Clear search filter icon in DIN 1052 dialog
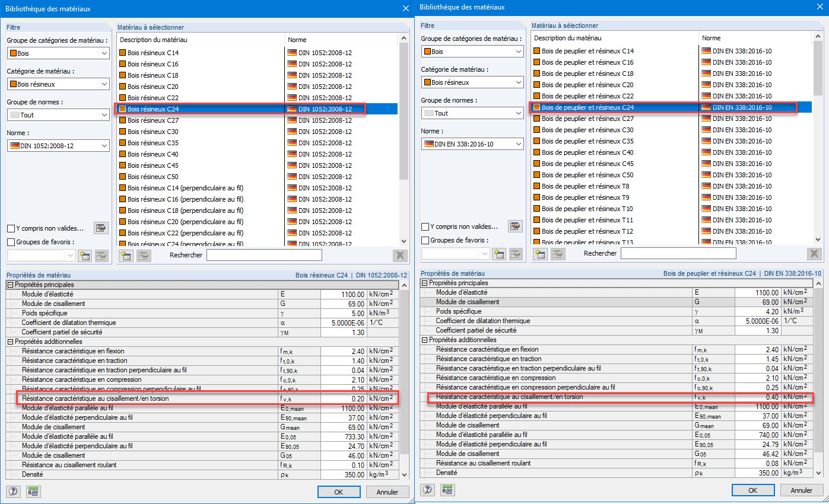The height and width of the screenshot is (504, 829). [401, 256]
